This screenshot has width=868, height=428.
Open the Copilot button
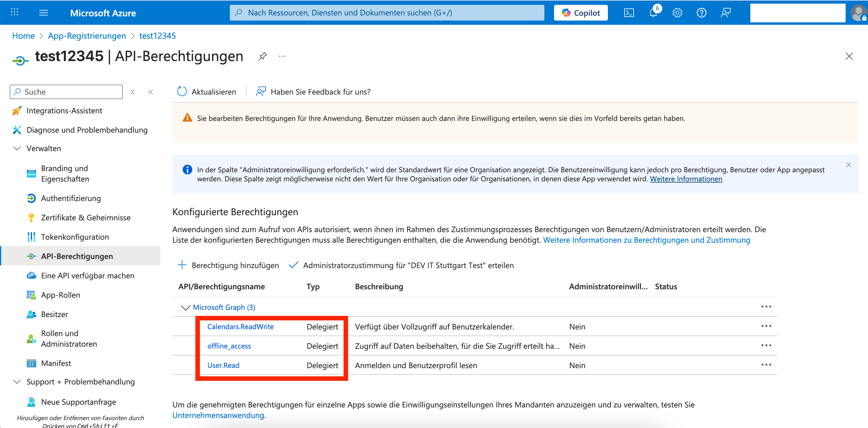[581, 13]
